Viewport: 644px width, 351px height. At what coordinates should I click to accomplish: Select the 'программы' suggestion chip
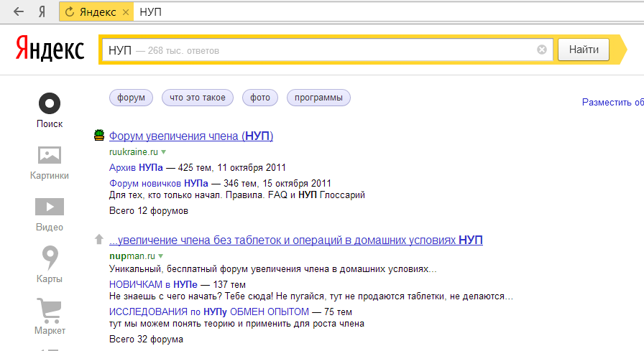click(x=318, y=98)
